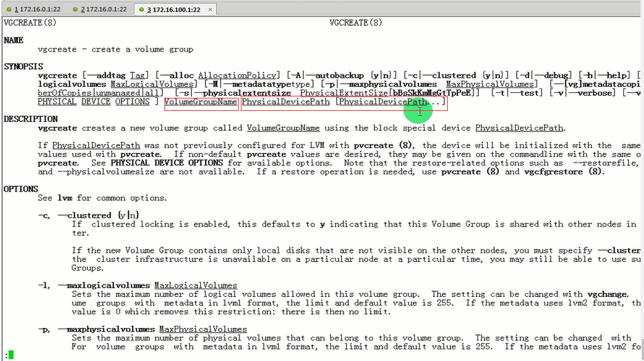
Task: Click first PhysicalDevicePath in the synopsis
Action: click(286, 101)
